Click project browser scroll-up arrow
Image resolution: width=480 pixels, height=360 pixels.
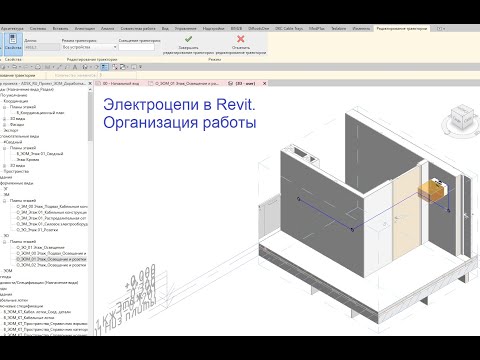coord(90,89)
